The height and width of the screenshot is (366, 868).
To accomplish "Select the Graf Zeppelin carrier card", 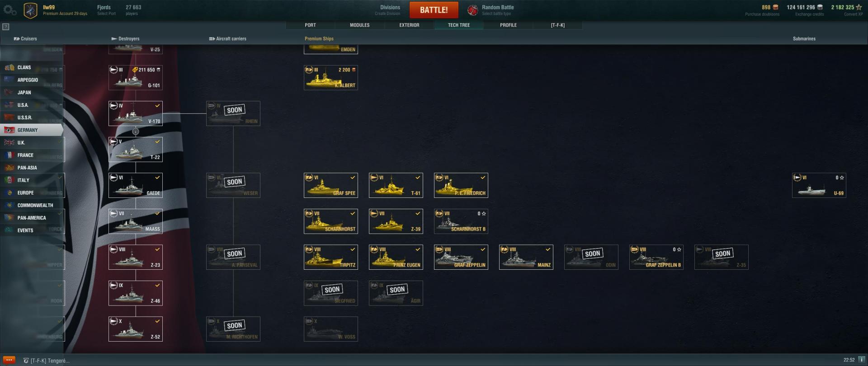I will (x=461, y=257).
